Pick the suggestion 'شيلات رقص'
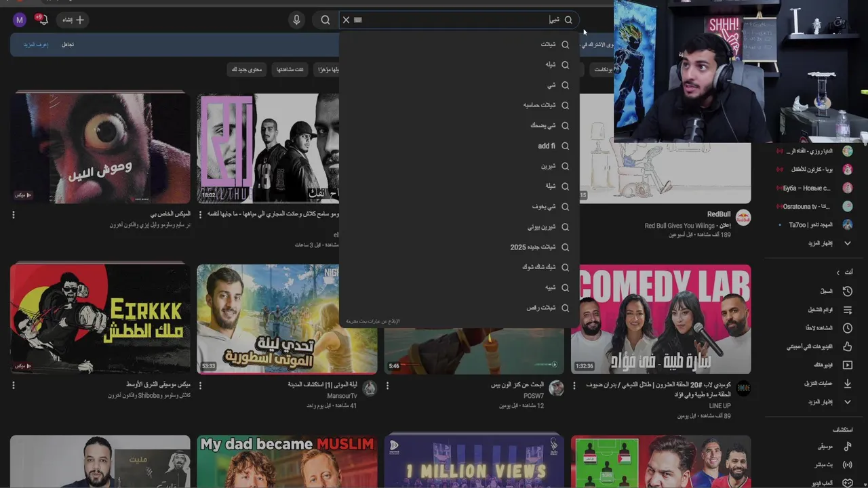The image size is (868, 488). tap(459, 308)
